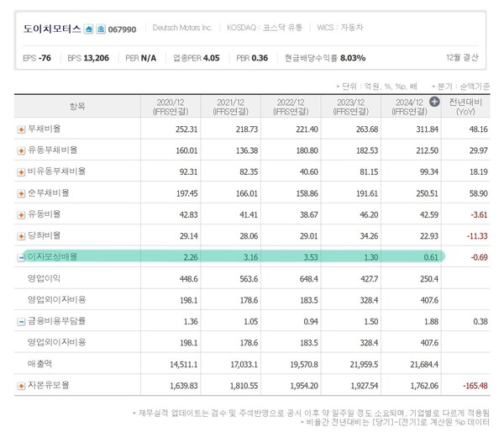Click the KOSDAQ : 코스닥 유통 label
This screenshot has height=448, width=504.
pyautogui.click(x=265, y=28)
